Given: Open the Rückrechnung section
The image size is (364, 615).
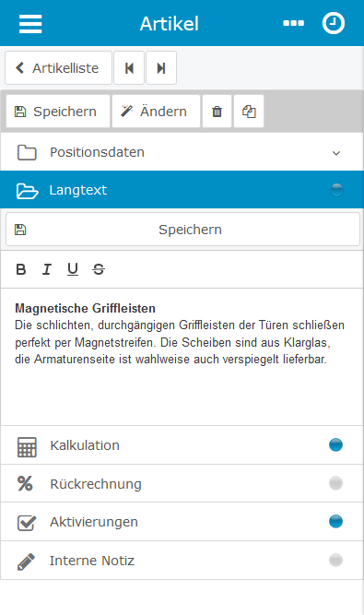Looking at the screenshot, I should [x=182, y=483].
